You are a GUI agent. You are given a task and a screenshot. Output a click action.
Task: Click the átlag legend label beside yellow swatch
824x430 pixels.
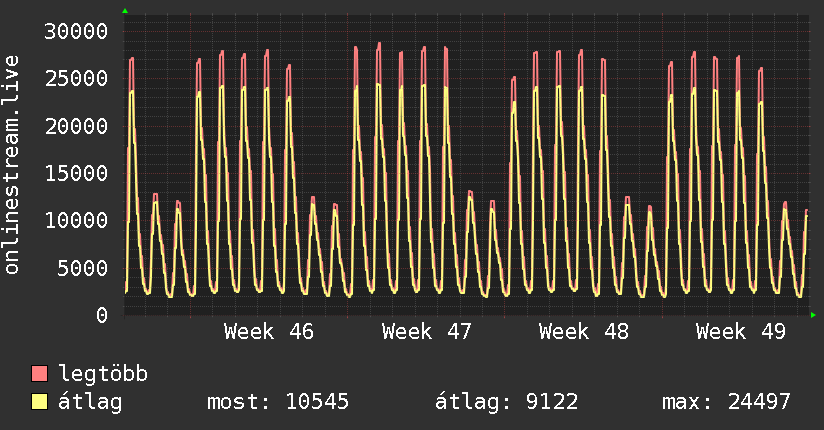coord(90,402)
